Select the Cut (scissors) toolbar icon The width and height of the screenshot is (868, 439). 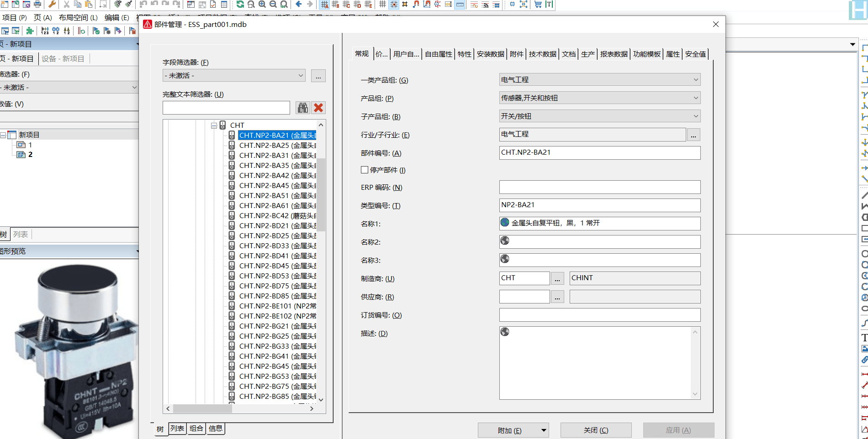[x=66, y=5]
